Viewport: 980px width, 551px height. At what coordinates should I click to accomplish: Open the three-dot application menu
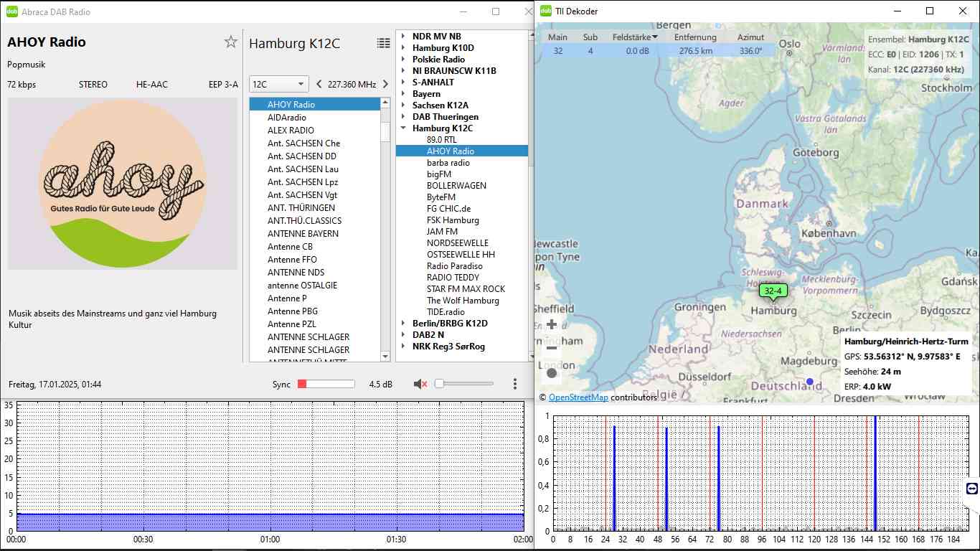(x=515, y=384)
